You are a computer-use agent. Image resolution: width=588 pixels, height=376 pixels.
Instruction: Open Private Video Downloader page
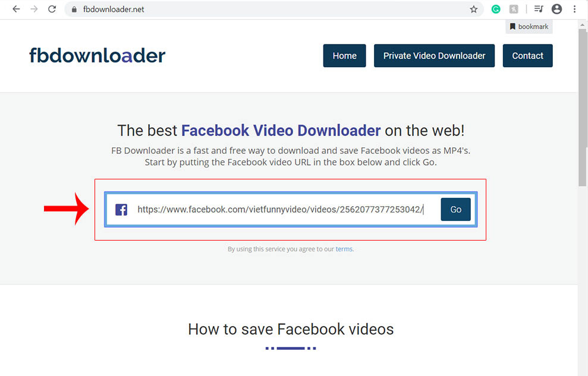(x=434, y=56)
